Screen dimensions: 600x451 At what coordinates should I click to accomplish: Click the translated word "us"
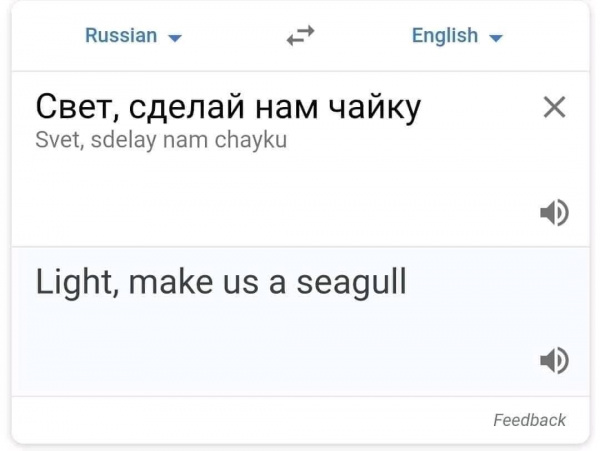241,283
